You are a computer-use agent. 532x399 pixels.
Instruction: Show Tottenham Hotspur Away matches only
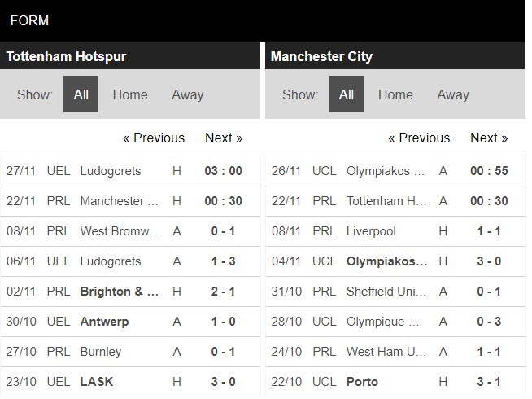(x=187, y=94)
